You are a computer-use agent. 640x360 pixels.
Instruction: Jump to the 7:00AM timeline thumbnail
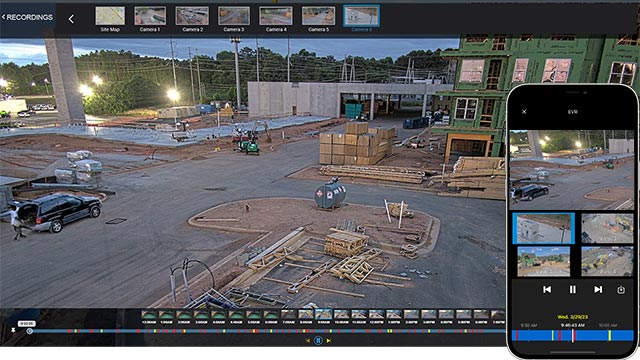pyautogui.click(x=289, y=315)
